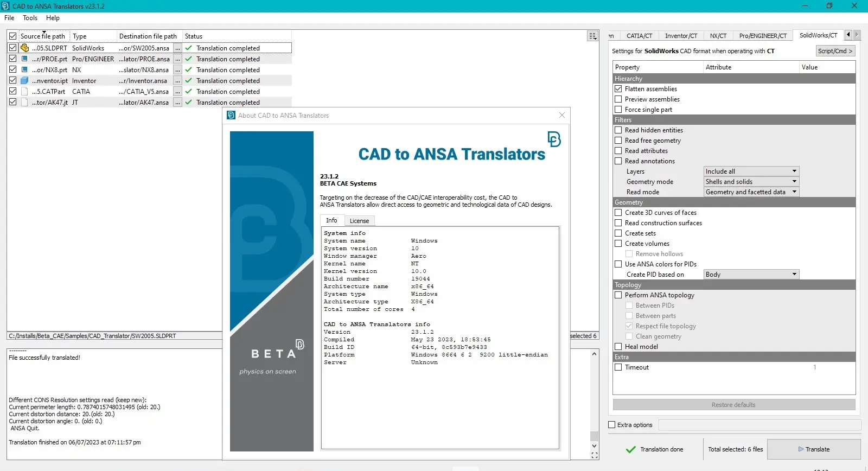Enable Preview assemblies checkbox
This screenshot has height=471, width=868.
(618, 99)
